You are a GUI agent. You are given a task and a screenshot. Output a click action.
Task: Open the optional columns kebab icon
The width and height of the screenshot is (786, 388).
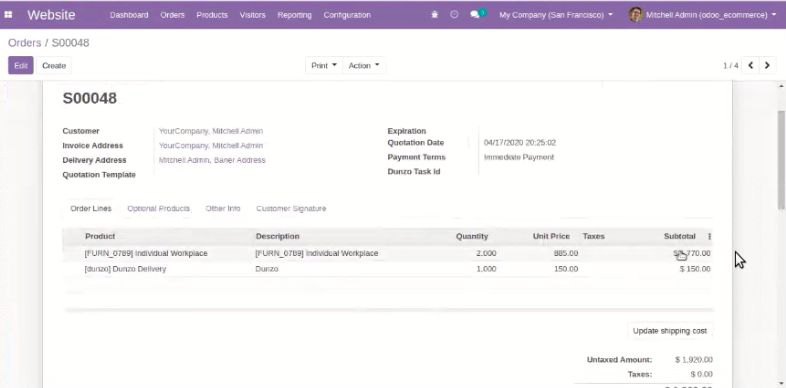point(709,236)
